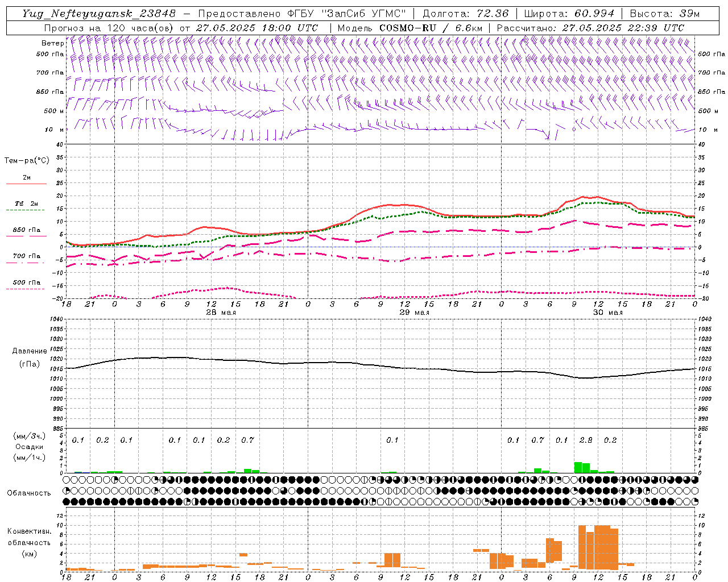This screenshot has height=582, width=728.
Task: Select the 'Долгота: 72.36' header field
Action: 465,14
